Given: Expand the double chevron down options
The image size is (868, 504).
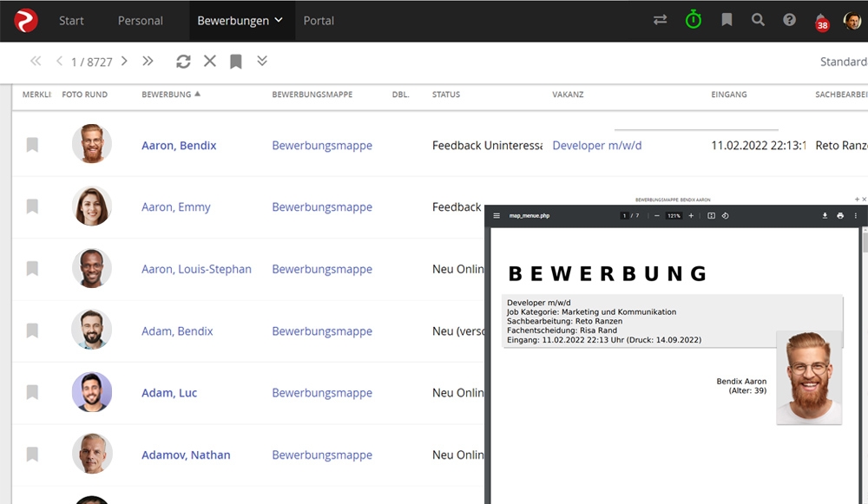Looking at the screenshot, I should tap(262, 62).
